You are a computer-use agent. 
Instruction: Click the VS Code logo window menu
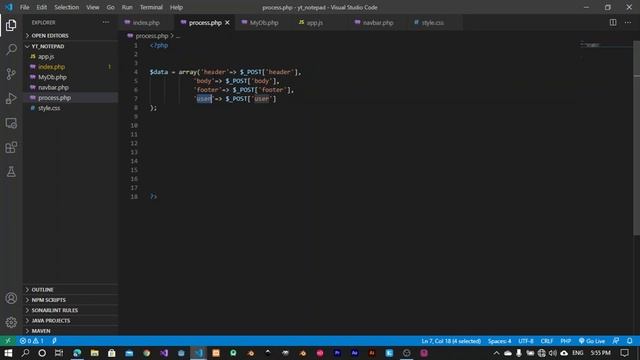[x=9, y=7]
